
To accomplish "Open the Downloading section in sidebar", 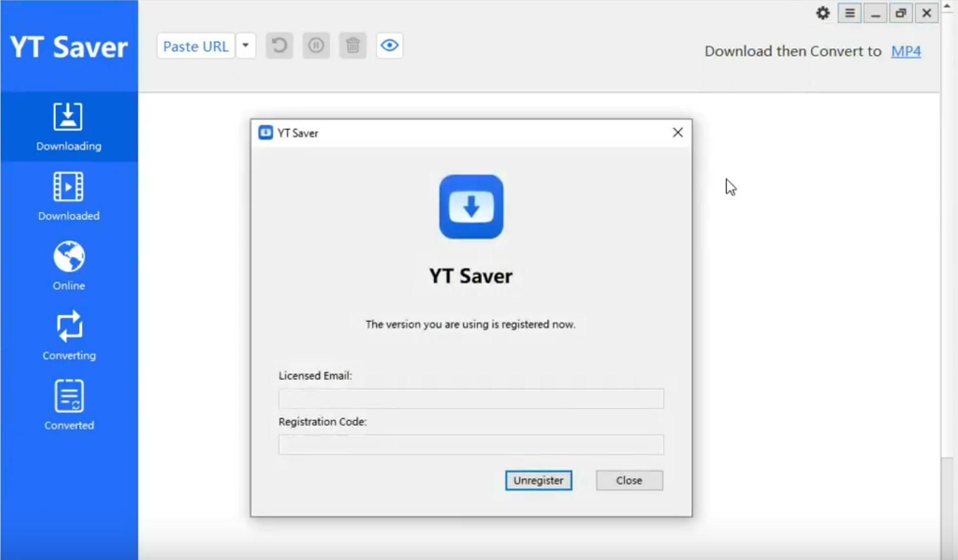I will coord(69,127).
